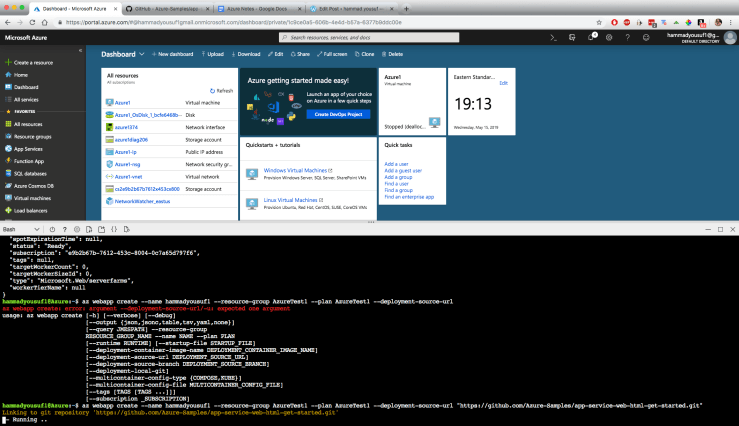Expand the Dashboard name dropdown
This screenshot has height=426, width=739.
click(x=141, y=54)
